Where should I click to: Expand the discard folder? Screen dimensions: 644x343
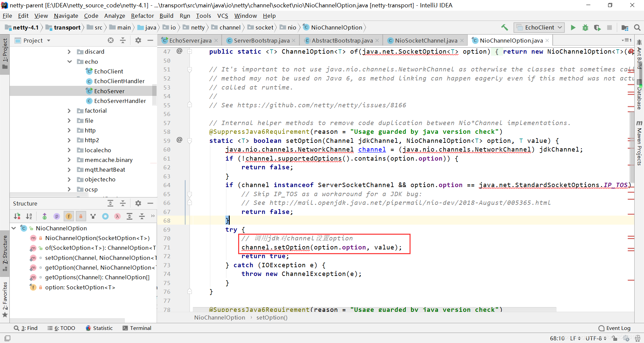(69, 52)
